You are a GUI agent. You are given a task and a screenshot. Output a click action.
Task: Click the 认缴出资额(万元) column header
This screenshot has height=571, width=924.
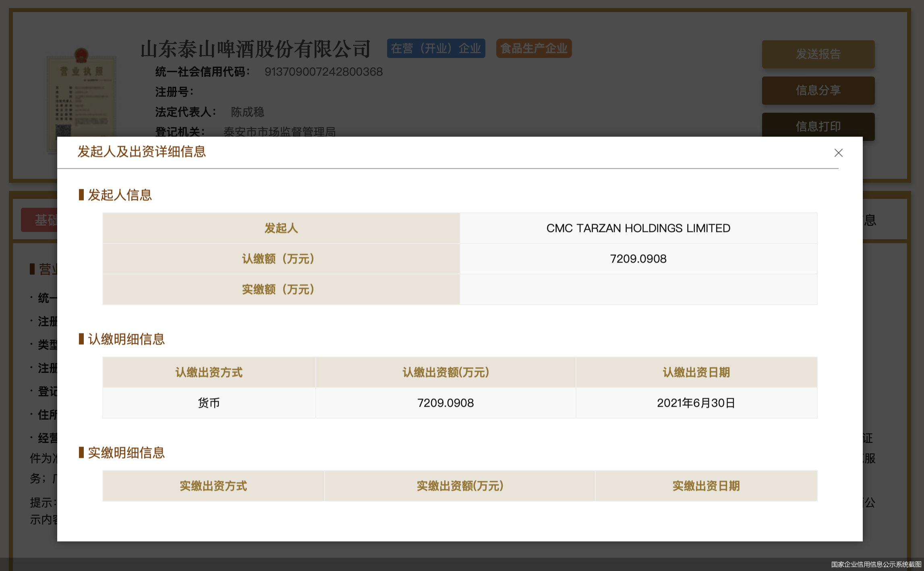pyautogui.click(x=445, y=372)
